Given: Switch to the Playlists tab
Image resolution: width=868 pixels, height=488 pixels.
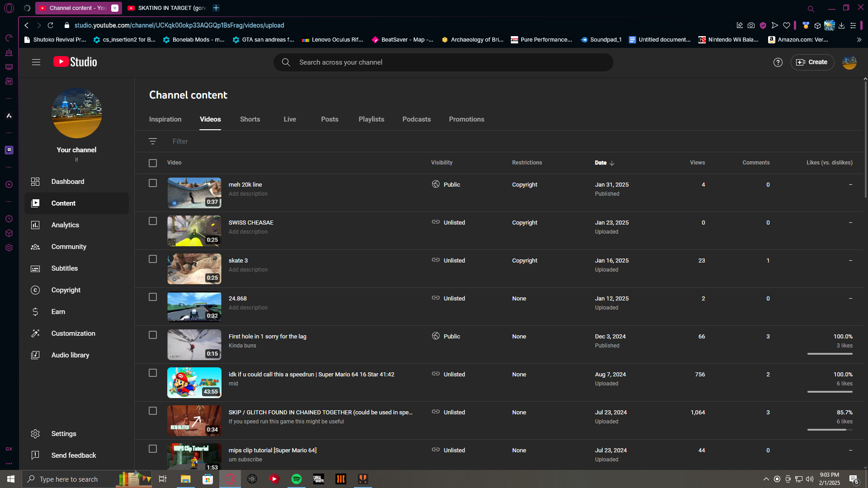Looking at the screenshot, I should (371, 119).
